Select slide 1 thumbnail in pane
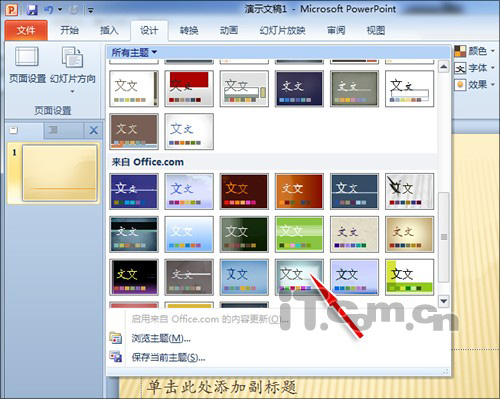 tap(60, 173)
